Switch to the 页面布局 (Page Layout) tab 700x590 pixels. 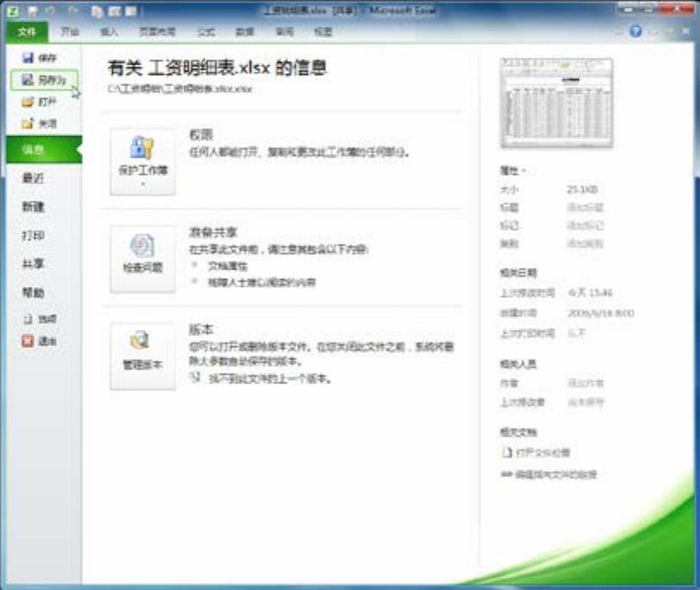click(158, 32)
